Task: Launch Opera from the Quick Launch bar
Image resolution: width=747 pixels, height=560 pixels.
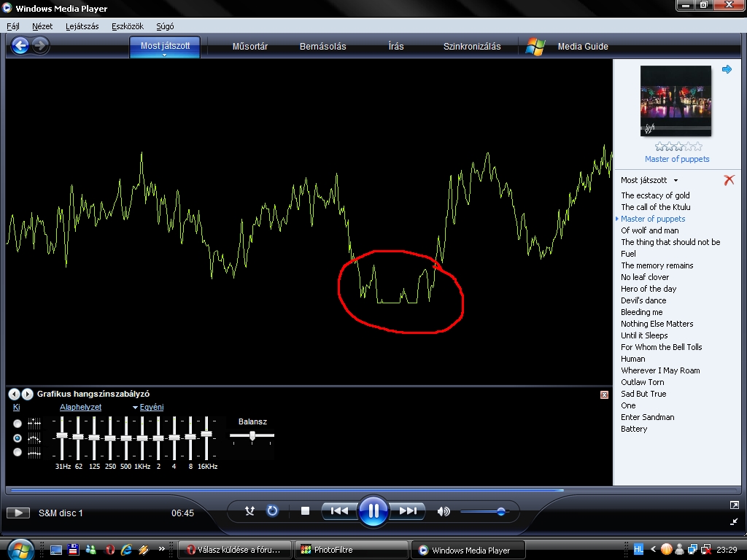Action: click(110, 550)
